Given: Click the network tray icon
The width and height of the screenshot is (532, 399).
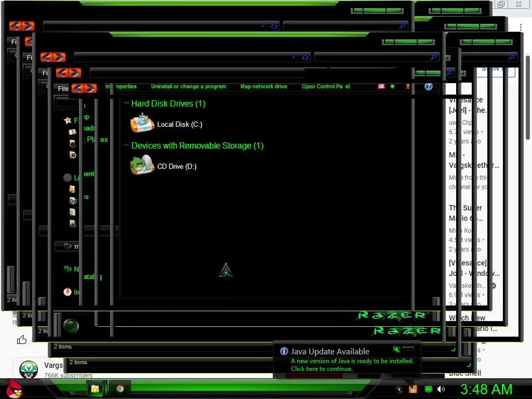Looking at the screenshot, I should (x=429, y=389).
